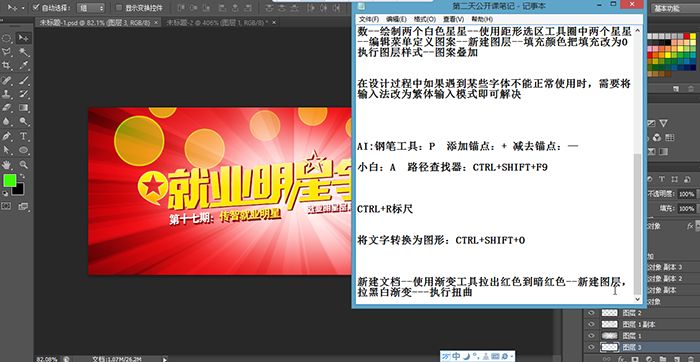Select the Horizontal Type tool
This screenshot has width=700, height=362.
tap(24, 136)
